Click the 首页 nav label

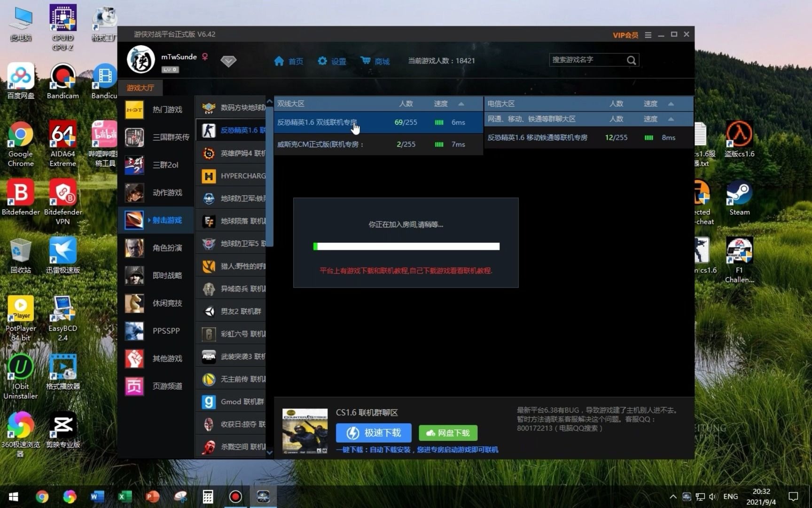296,62
